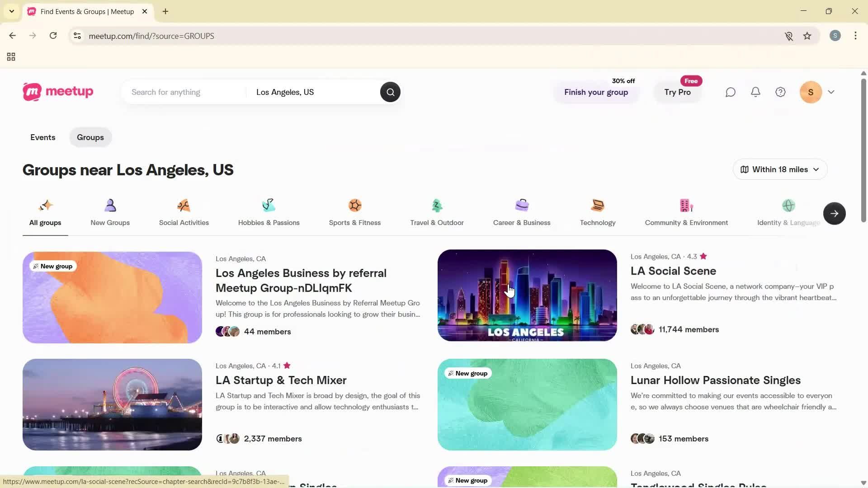
Task: Click the Finish your group button
Action: click(596, 92)
